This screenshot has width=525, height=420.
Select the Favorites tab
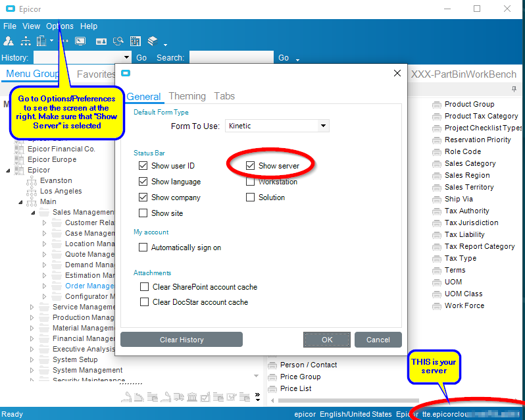pos(96,74)
